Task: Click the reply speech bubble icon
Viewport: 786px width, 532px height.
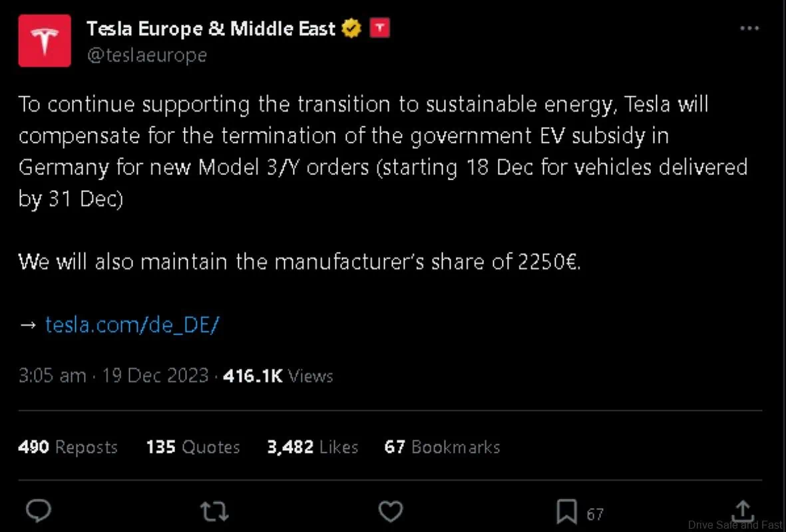Action: pos(39,511)
